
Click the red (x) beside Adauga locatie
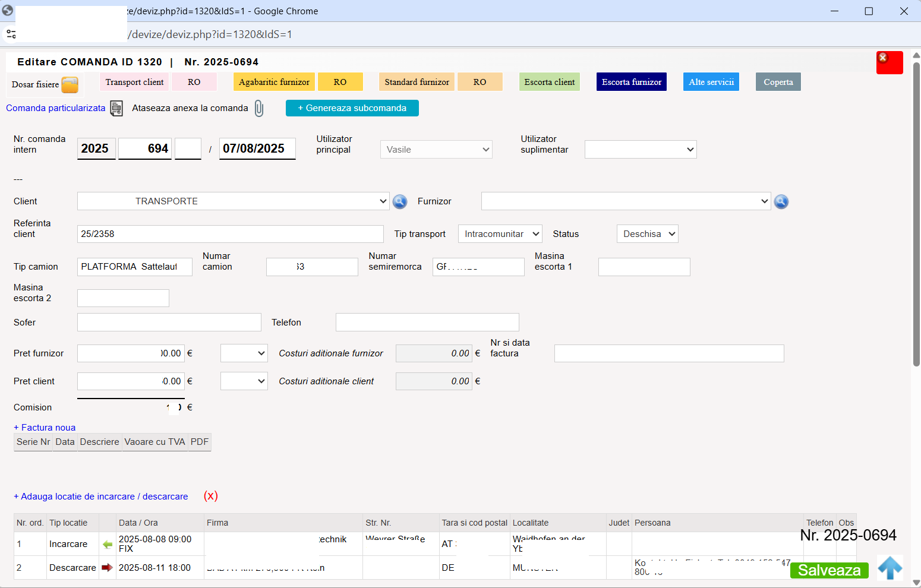coord(211,496)
